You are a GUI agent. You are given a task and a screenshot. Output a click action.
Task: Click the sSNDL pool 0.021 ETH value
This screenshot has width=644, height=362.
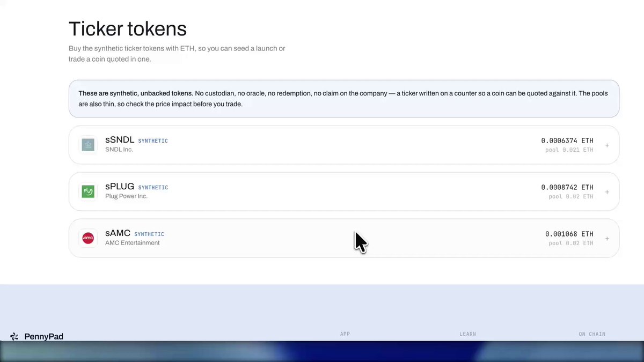pos(569,150)
